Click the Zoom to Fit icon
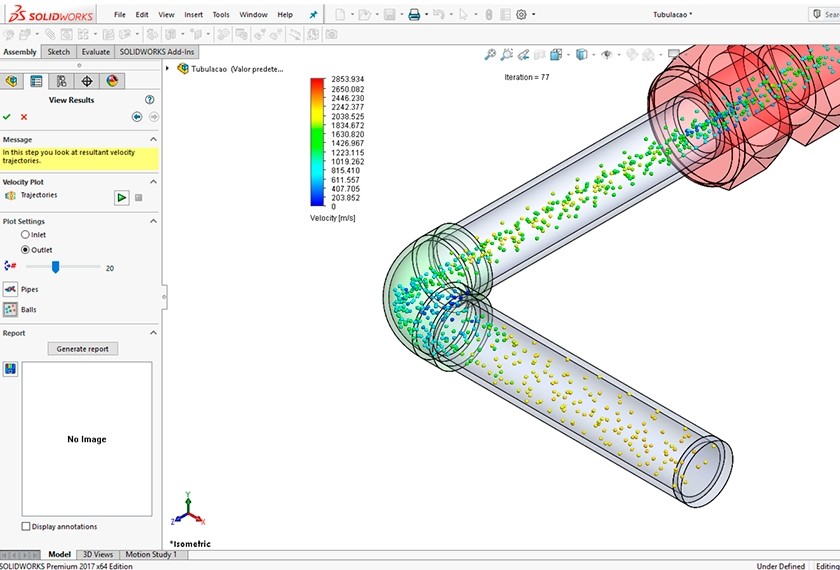Viewport: 840px width, 570px height. (490, 55)
